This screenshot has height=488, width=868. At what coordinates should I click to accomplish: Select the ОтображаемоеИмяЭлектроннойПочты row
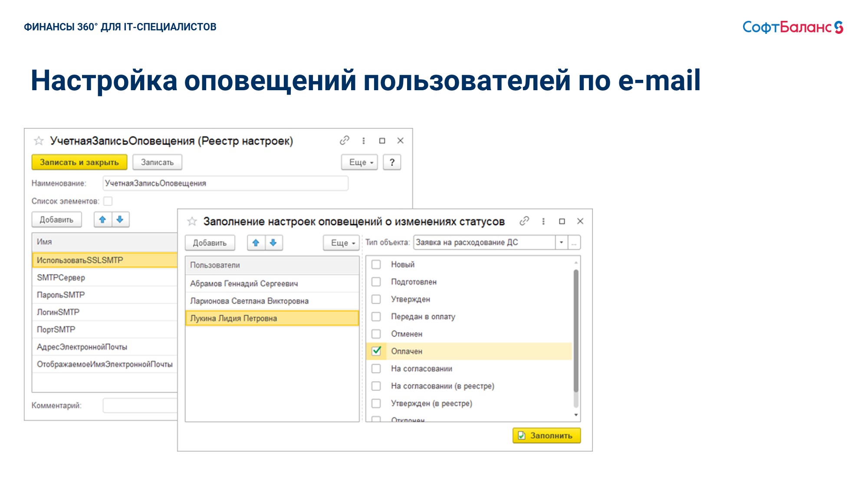tap(105, 364)
